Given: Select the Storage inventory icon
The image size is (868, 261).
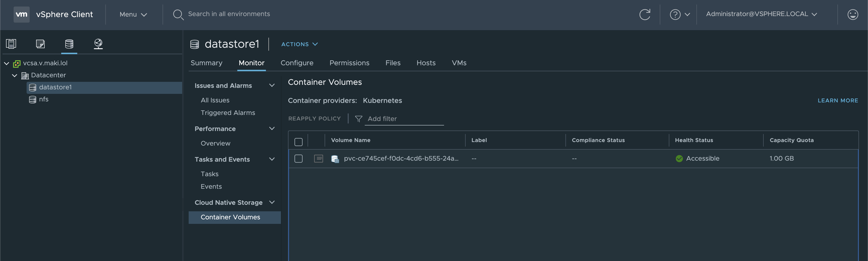Looking at the screenshot, I should tap(69, 44).
